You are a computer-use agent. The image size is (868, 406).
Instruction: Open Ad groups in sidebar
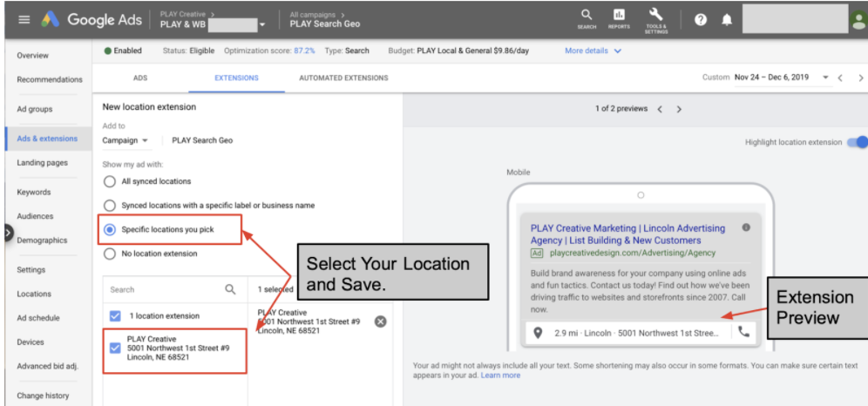tap(34, 109)
